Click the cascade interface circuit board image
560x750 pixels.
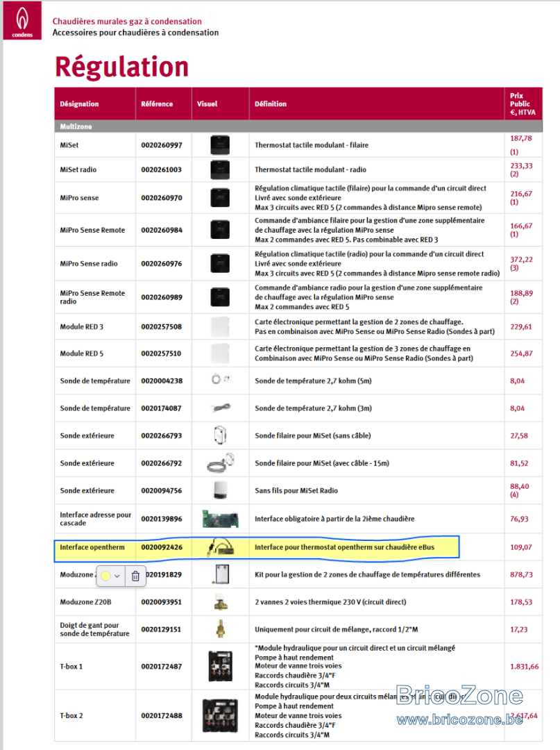click(x=220, y=519)
